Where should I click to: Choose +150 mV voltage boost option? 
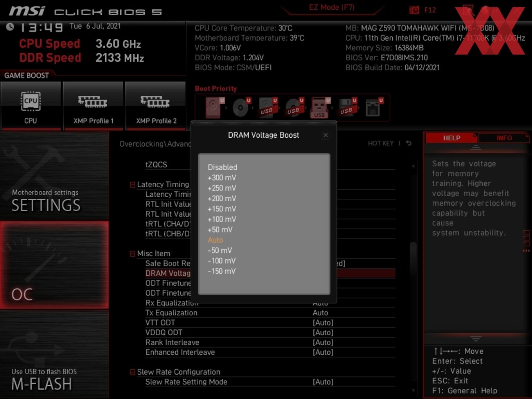point(222,209)
